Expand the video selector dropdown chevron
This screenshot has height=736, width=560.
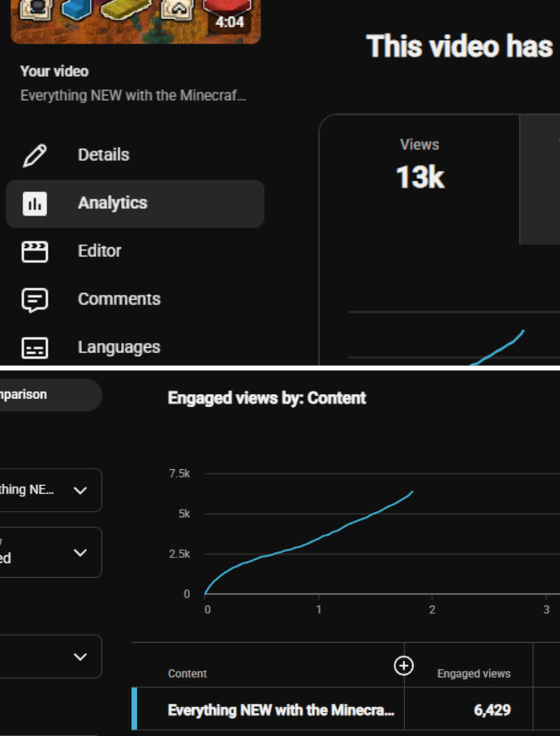tap(80, 491)
